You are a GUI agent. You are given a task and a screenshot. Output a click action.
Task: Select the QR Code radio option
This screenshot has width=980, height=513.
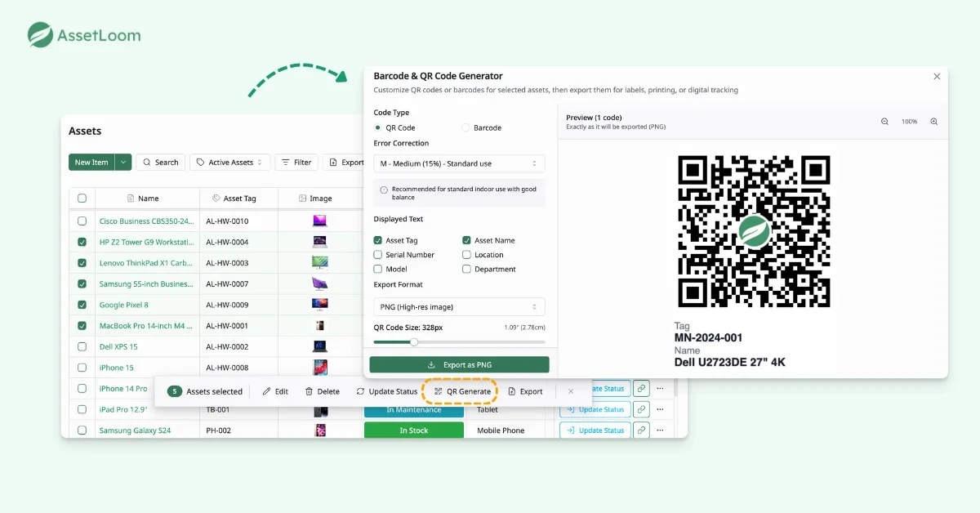pyautogui.click(x=377, y=127)
